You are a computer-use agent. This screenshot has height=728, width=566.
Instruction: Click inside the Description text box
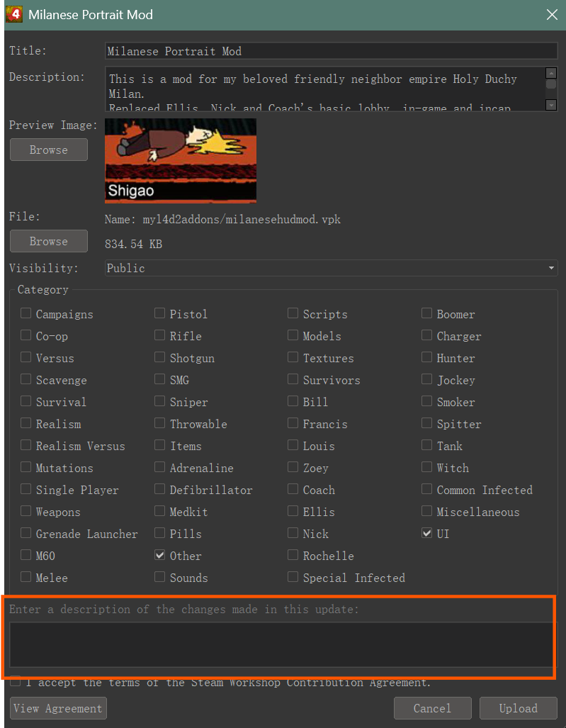click(324, 89)
